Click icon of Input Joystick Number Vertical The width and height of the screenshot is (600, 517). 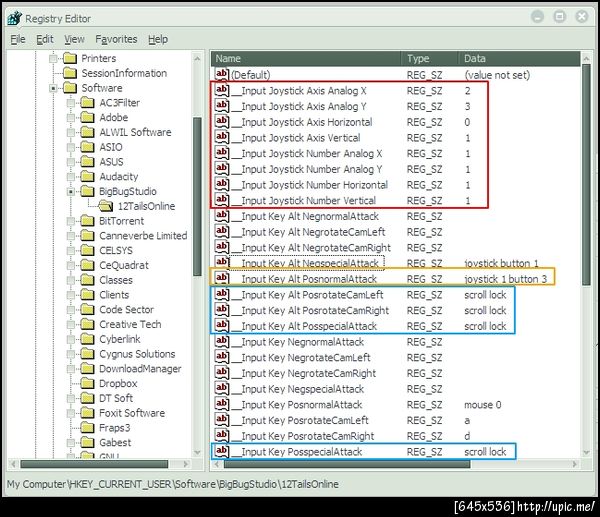pyautogui.click(x=222, y=200)
